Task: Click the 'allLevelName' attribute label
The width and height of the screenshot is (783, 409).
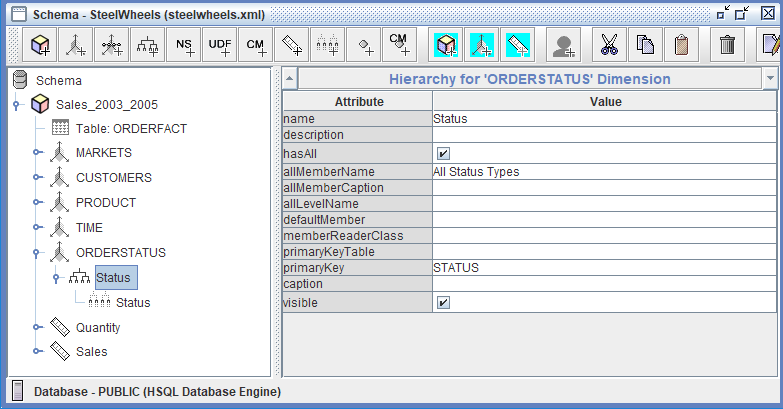Action: coord(321,204)
